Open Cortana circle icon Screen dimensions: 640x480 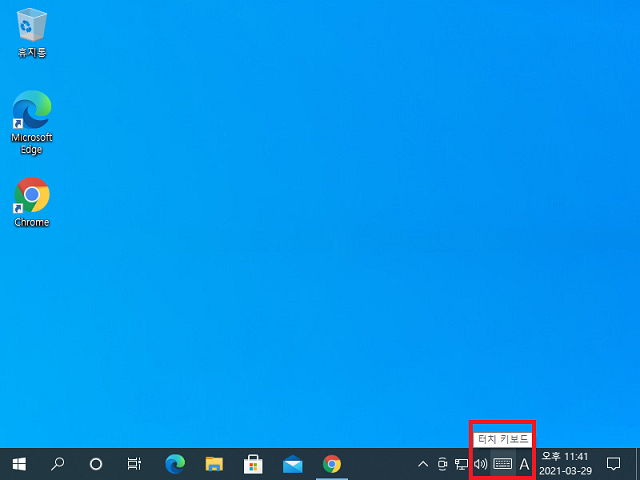point(96,464)
